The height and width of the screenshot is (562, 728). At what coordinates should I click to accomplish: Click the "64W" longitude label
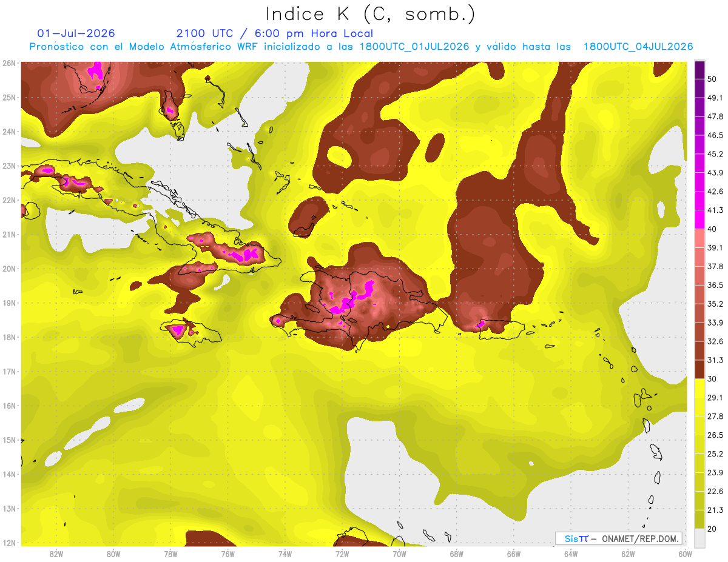coord(571,554)
